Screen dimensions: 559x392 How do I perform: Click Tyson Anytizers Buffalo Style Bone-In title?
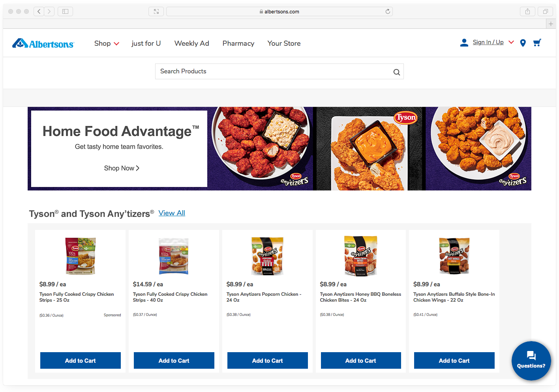pyautogui.click(x=454, y=297)
